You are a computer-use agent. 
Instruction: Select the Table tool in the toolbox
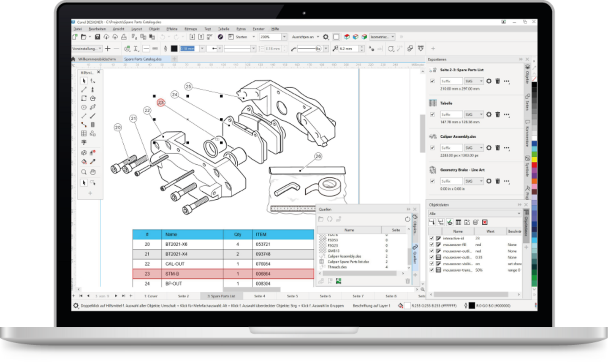[x=84, y=133]
